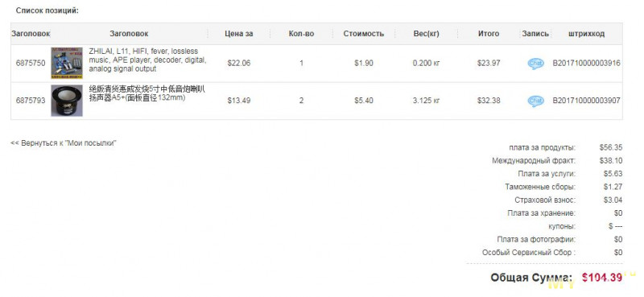644x297 pixels.
Task: Open the Chinese speaker product title
Action: 147,93
